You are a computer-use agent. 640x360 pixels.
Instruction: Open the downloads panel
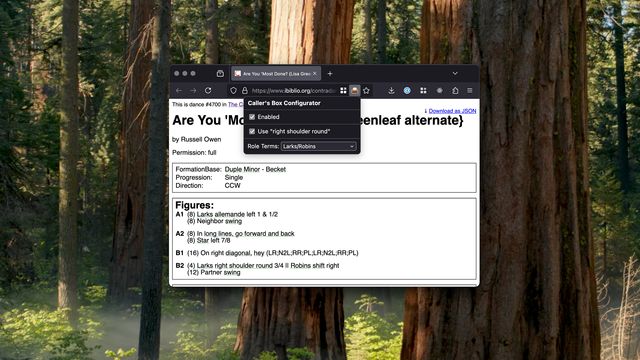(x=391, y=91)
